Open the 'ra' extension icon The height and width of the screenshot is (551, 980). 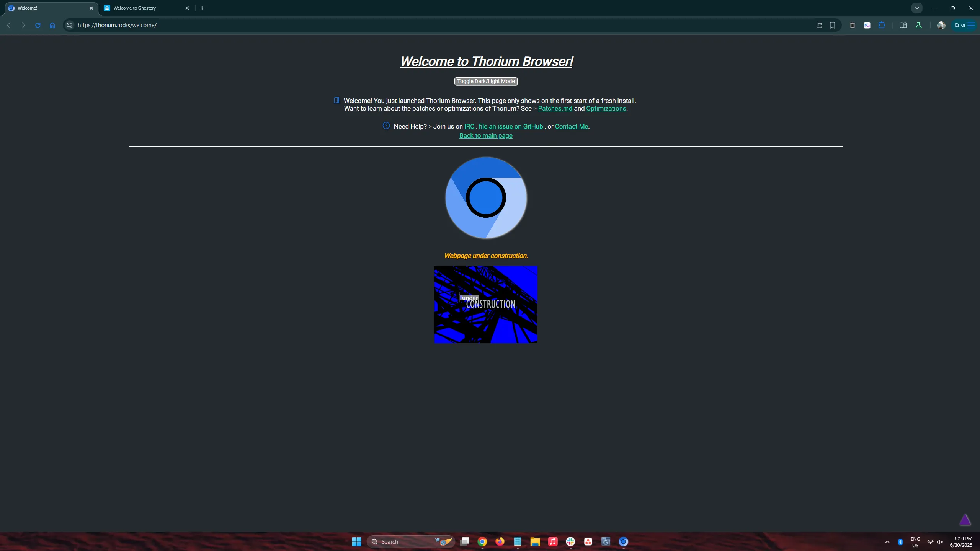pos(867,25)
